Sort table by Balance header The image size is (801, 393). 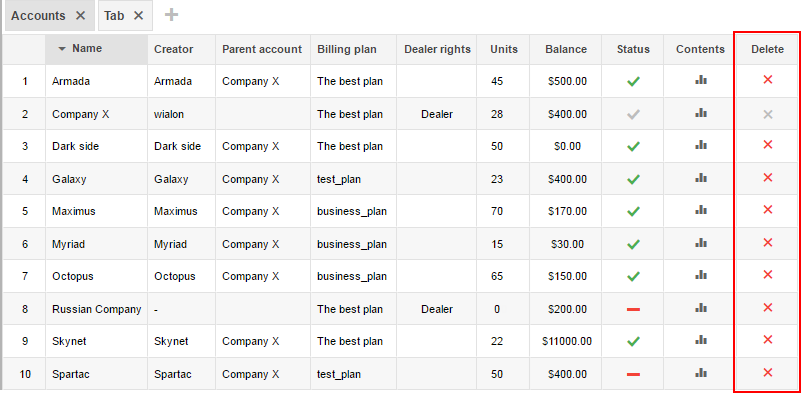566,50
